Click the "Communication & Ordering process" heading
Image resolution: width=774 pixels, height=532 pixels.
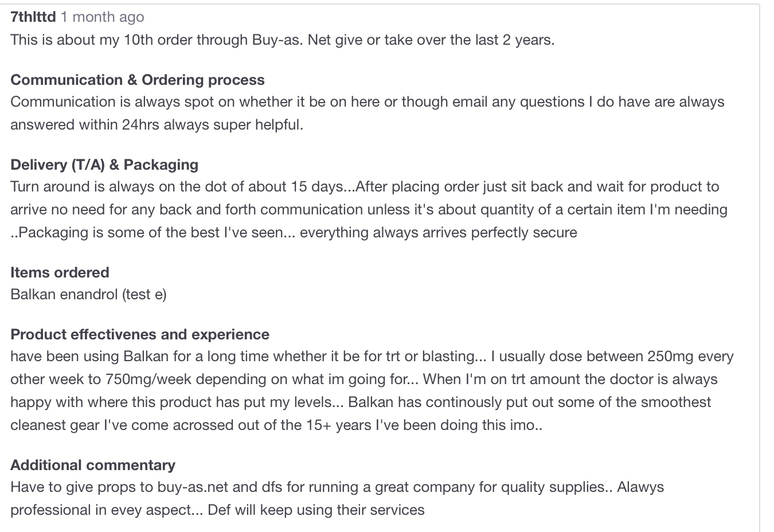138,80
